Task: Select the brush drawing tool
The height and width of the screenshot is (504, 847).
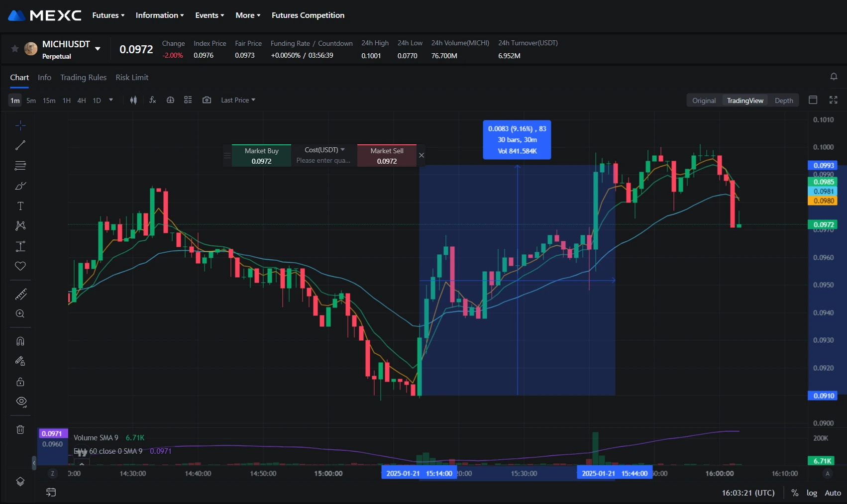Action: (x=20, y=186)
